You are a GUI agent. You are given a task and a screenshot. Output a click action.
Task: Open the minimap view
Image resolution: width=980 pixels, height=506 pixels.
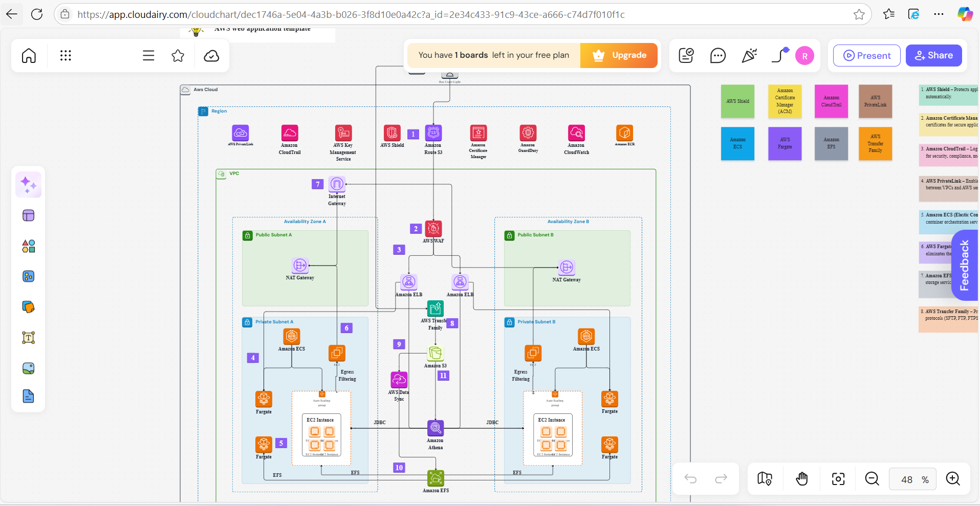pyautogui.click(x=765, y=479)
